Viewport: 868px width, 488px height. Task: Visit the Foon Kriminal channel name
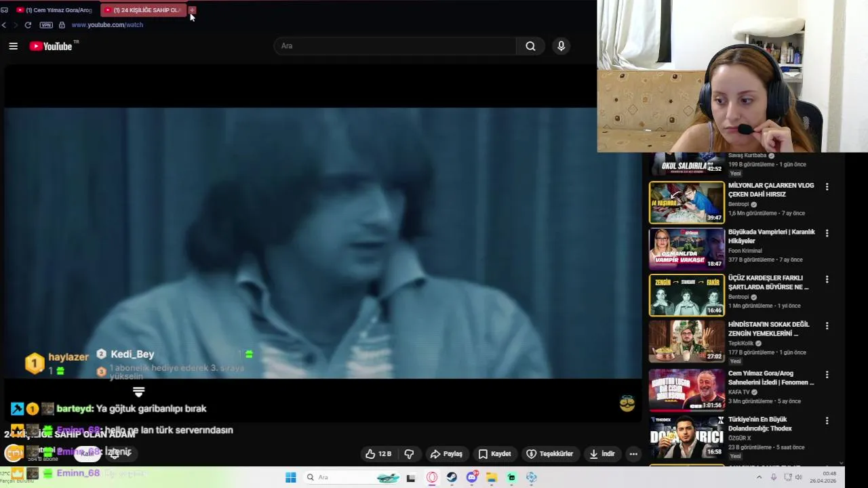[x=745, y=251]
